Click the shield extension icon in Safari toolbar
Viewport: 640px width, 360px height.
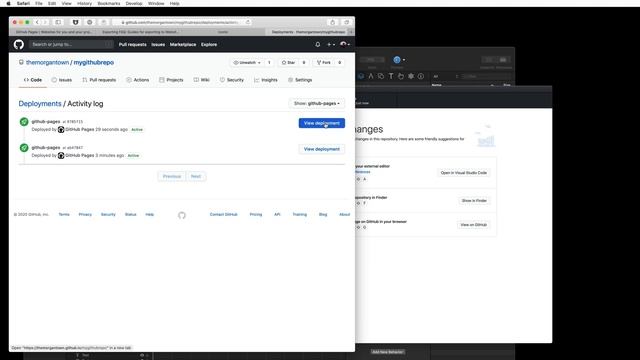76,22
